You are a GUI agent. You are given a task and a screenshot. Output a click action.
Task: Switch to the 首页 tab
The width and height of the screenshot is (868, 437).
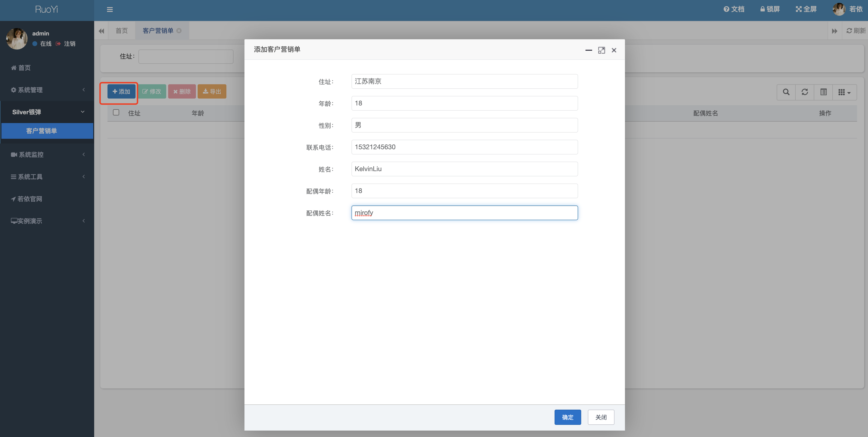click(x=121, y=31)
